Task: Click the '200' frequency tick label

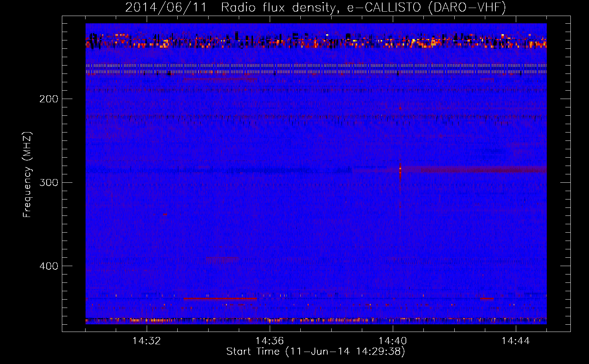Action: (x=48, y=99)
